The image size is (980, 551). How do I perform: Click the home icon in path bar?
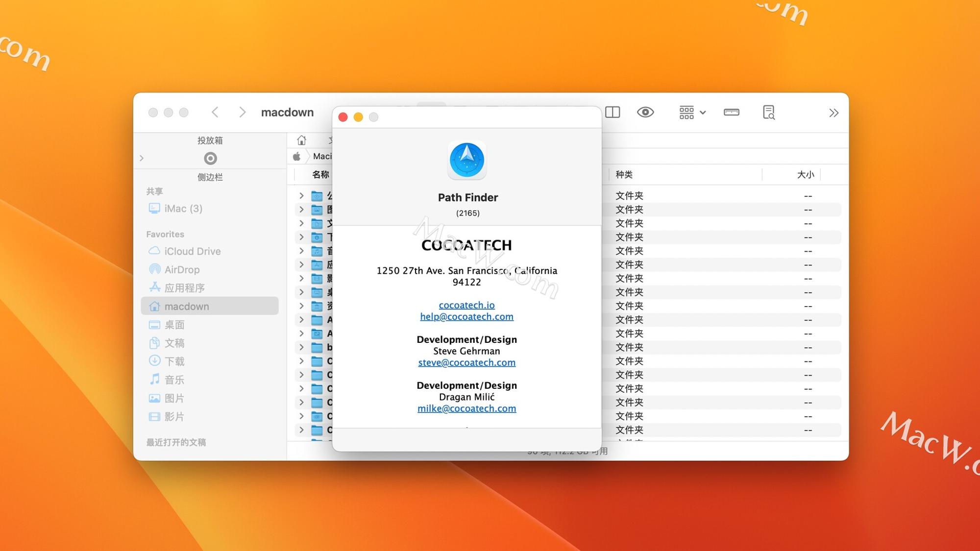pos(301,140)
